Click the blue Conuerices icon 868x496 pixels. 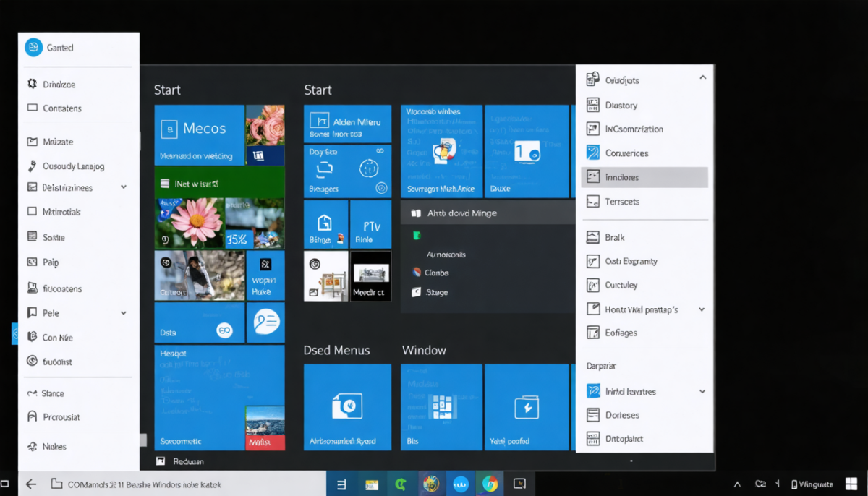point(593,153)
